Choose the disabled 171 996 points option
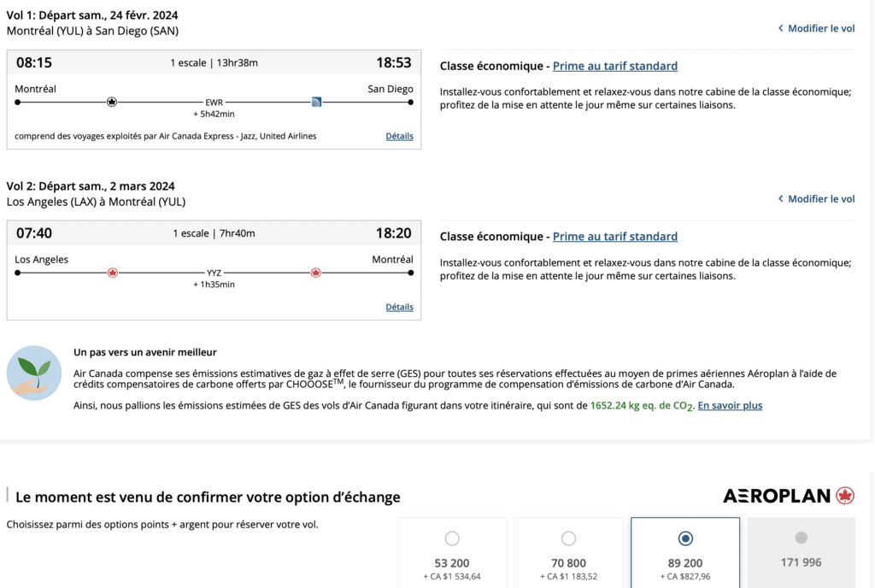 pos(801,538)
